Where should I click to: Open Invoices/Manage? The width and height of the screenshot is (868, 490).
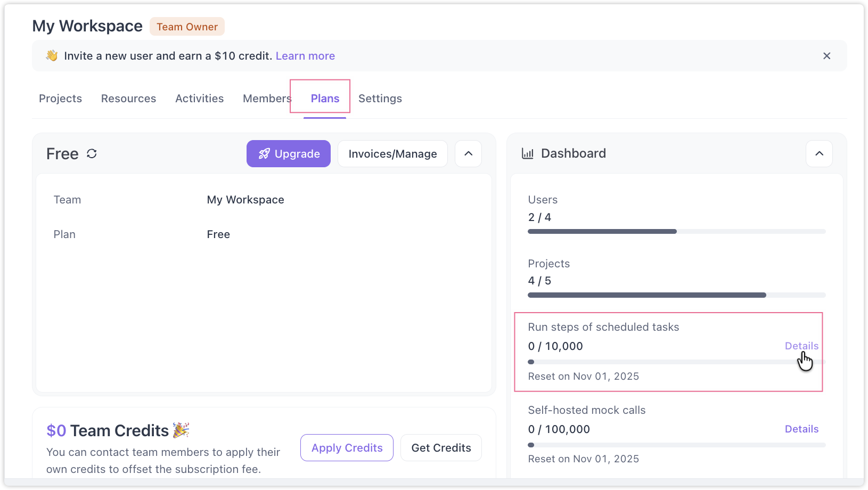(x=392, y=154)
